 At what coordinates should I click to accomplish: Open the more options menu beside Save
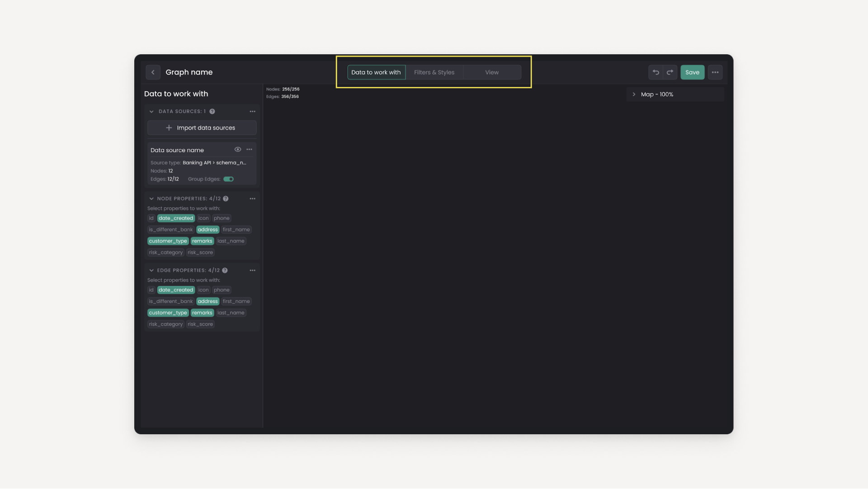(x=715, y=72)
